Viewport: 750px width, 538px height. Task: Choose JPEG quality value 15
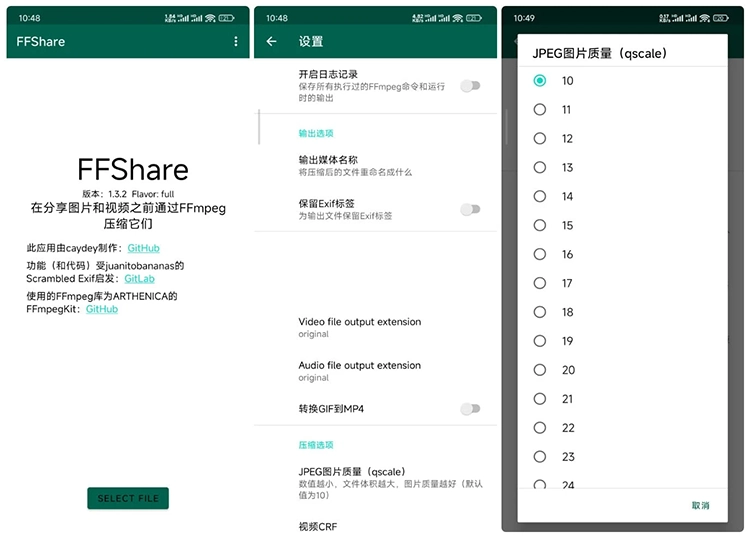pos(540,226)
